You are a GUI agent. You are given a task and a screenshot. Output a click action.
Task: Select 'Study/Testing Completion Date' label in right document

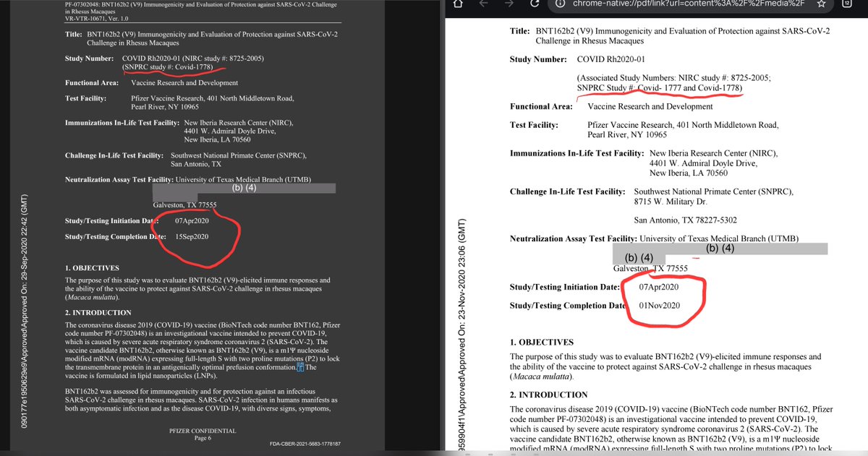[568, 305]
